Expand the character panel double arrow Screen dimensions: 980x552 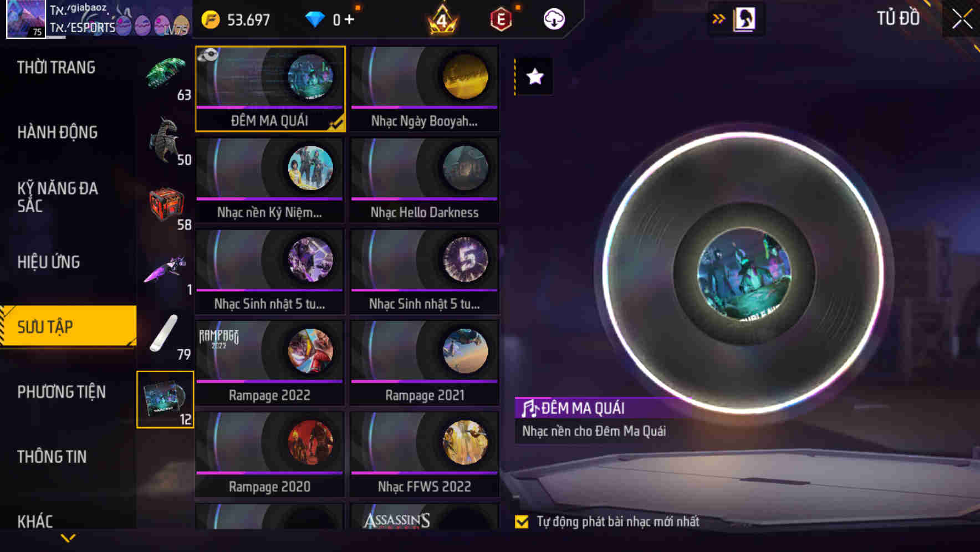click(x=718, y=19)
